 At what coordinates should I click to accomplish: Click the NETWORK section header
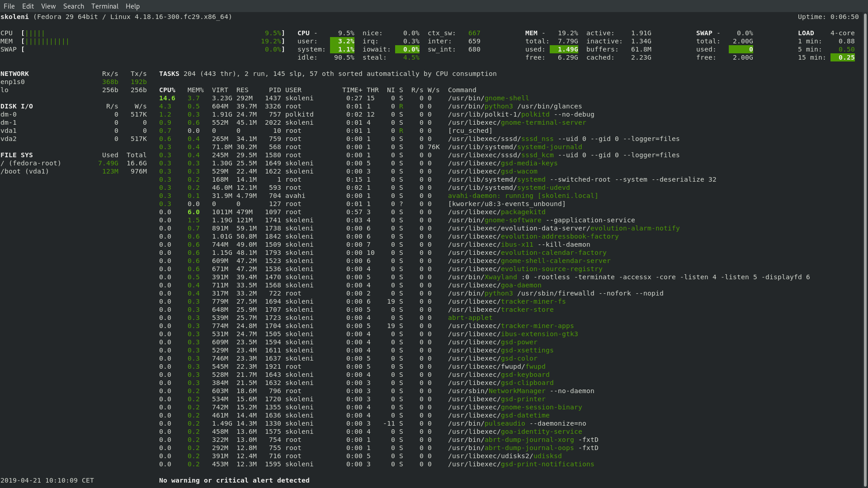15,74
